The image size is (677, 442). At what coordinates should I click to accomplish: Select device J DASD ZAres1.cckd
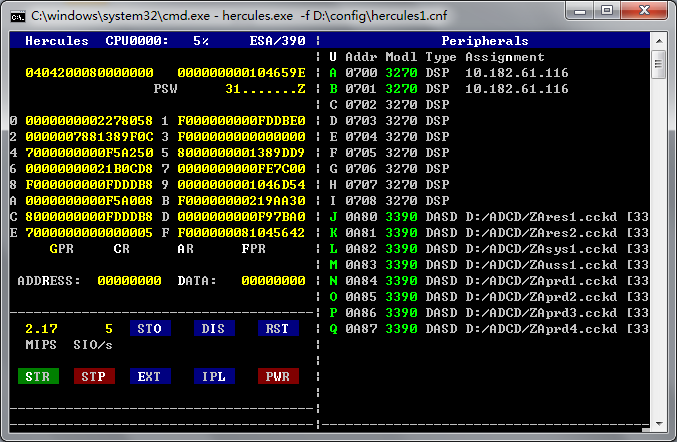click(x=489, y=217)
